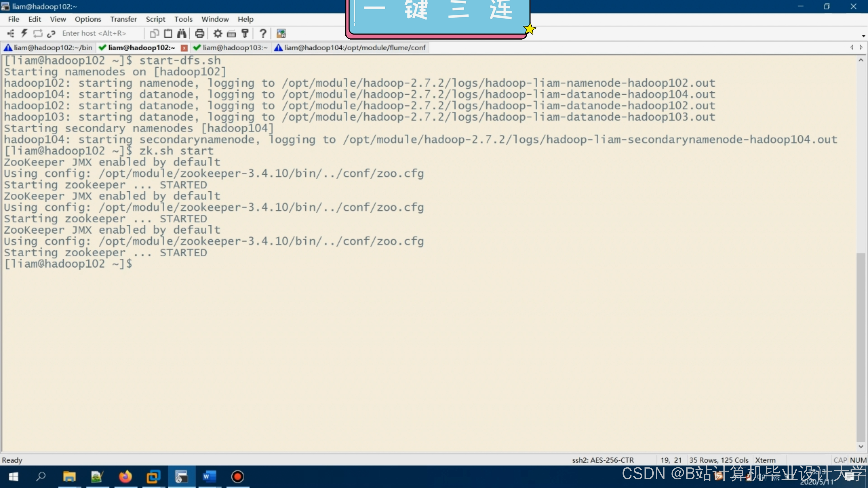868x488 pixels.
Task: Open the Script menu
Action: 155,19
